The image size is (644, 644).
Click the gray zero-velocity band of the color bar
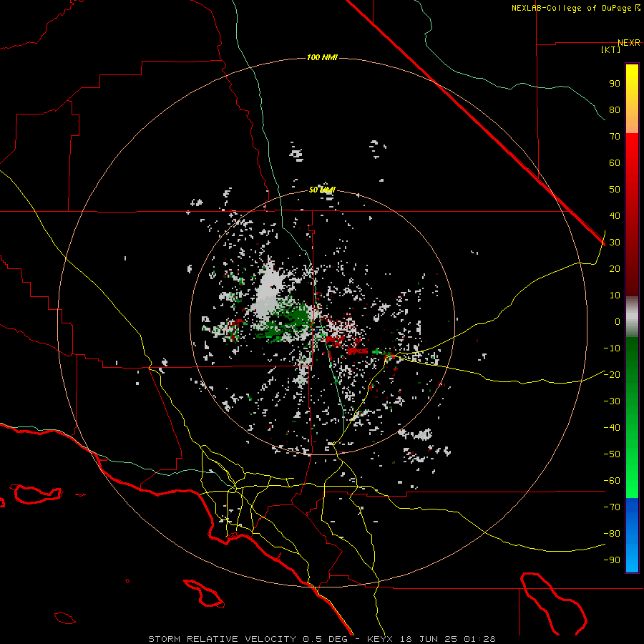click(632, 317)
